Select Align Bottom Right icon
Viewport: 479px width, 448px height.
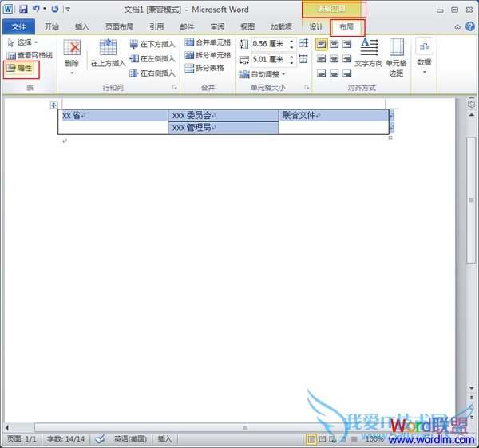click(347, 73)
